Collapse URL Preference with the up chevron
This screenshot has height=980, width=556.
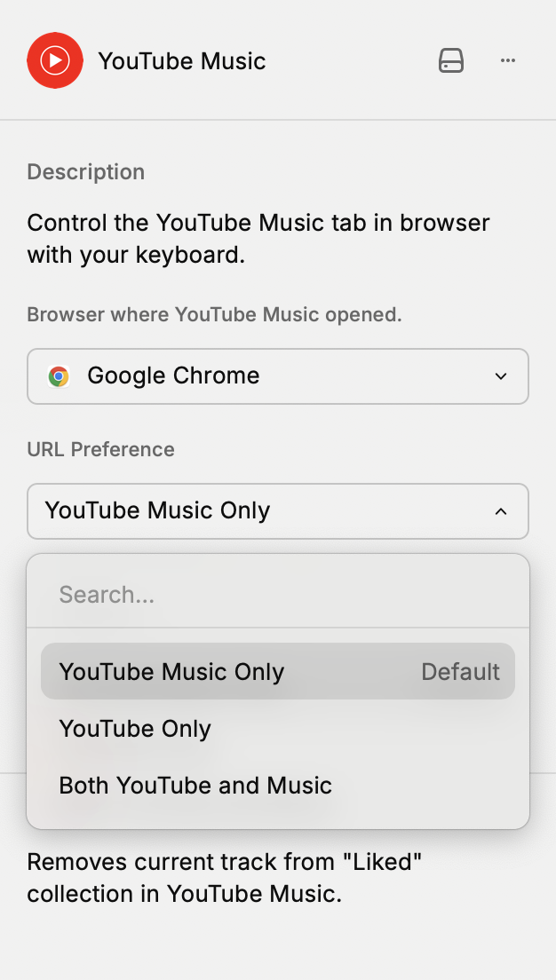pyautogui.click(x=501, y=511)
